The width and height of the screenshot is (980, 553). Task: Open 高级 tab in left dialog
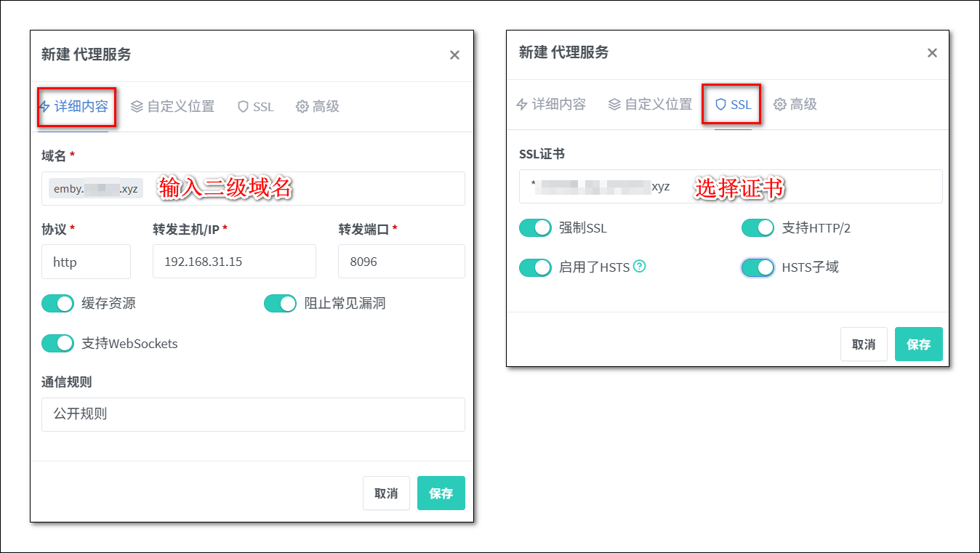click(318, 107)
